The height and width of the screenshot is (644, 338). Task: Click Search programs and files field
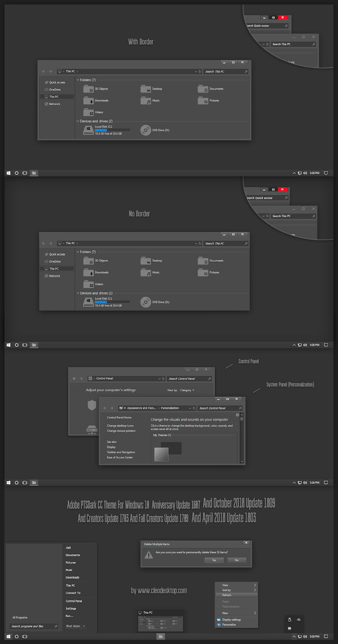34,626
